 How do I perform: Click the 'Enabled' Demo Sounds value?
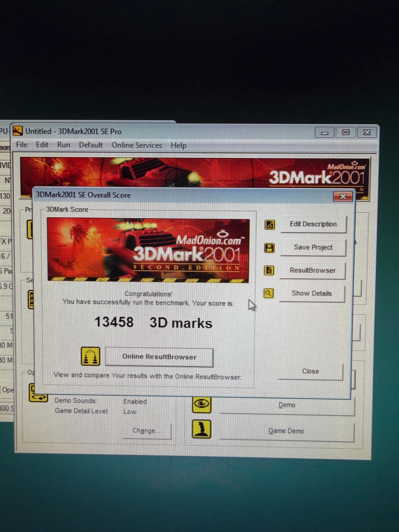point(135,401)
